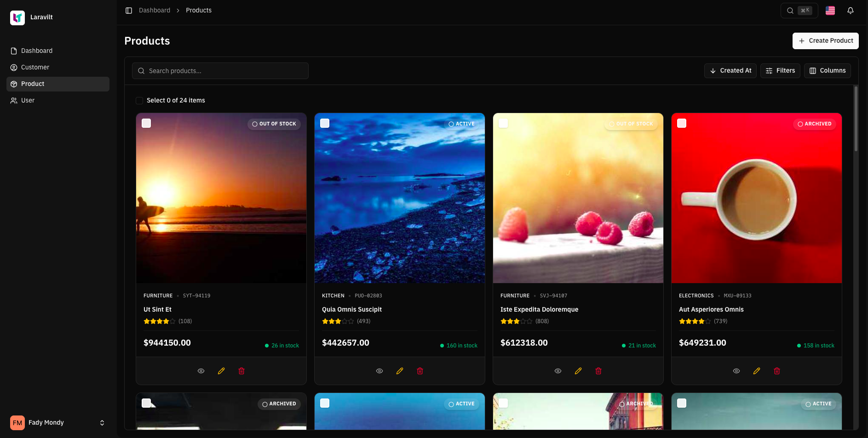This screenshot has height=438, width=868.
Task: Edit the Ut Sint Et product
Action: 221,371
